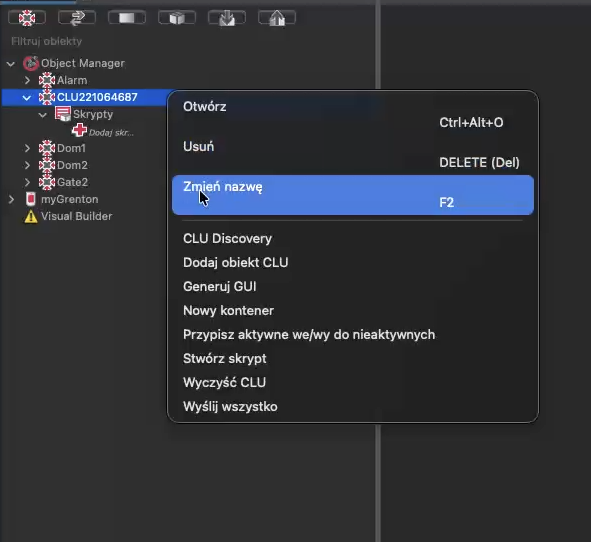This screenshot has width=591, height=542.
Task: Click the gray rectangle toolbar button
Action: [127, 18]
